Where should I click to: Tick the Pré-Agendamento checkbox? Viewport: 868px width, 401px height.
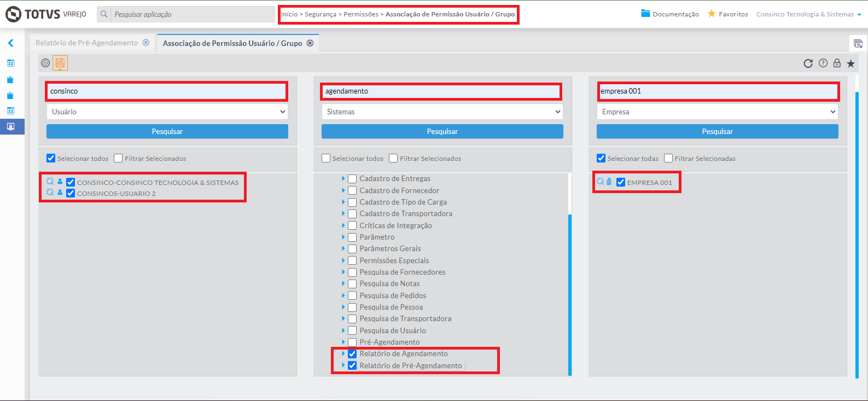pos(352,342)
